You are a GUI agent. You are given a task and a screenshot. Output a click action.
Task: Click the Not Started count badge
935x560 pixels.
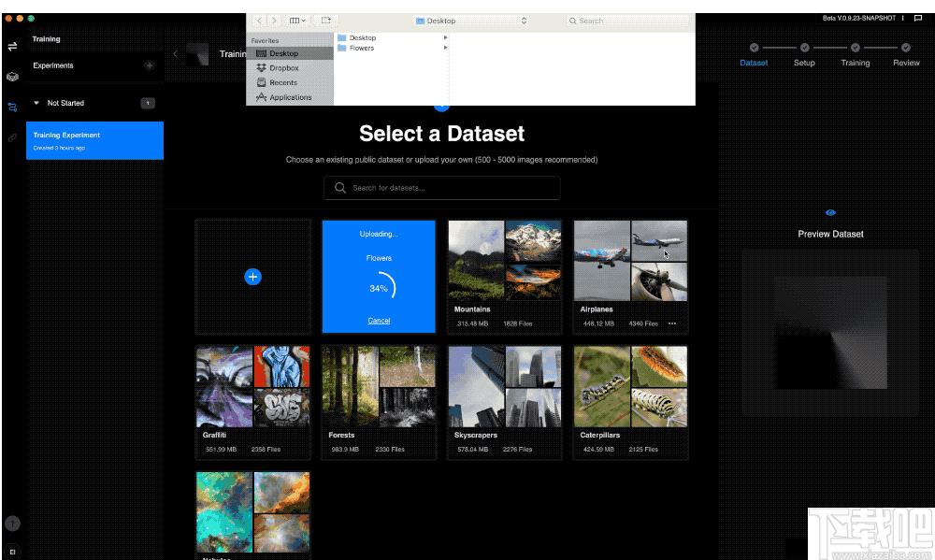(148, 103)
